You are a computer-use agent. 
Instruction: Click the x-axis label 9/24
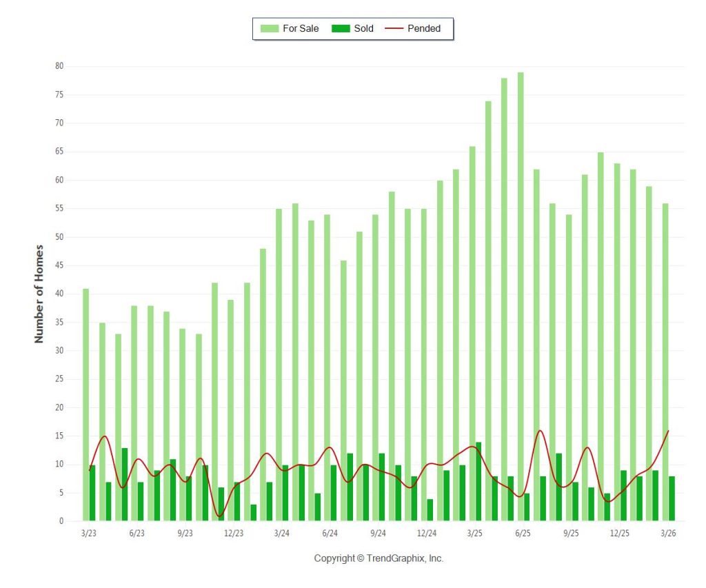click(379, 533)
